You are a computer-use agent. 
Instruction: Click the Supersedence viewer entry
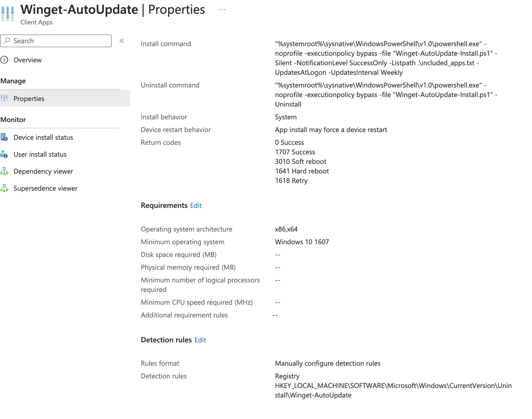45,188
